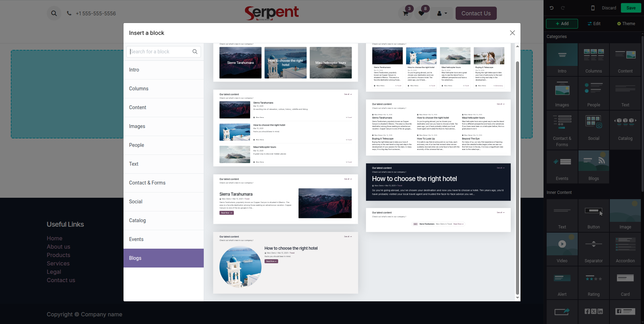Click the Text category icon in sidebar
Screen dimensions: 644x324
[x=625, y=93]
